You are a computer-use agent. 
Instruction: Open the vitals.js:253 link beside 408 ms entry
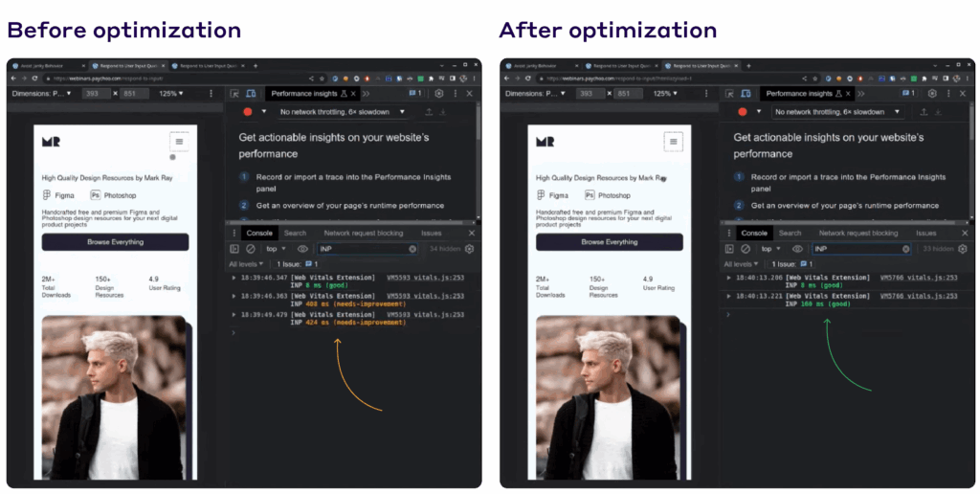(426, 297)
